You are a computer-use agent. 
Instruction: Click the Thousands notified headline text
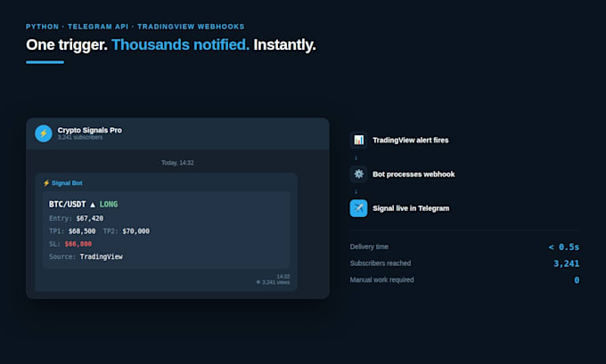point(181,44)
